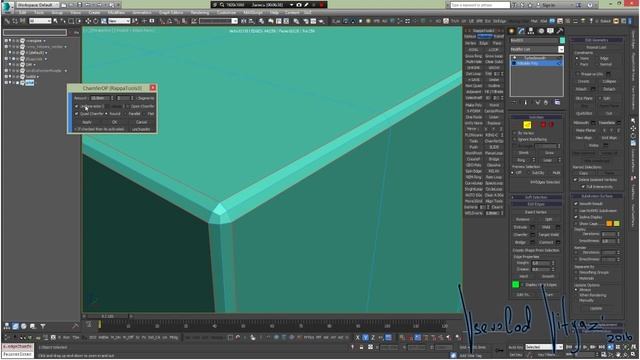Screen dimensions: 640x360
Task: Click the Pin Stack icon under the modifier stack
Action: pos(514,102)
